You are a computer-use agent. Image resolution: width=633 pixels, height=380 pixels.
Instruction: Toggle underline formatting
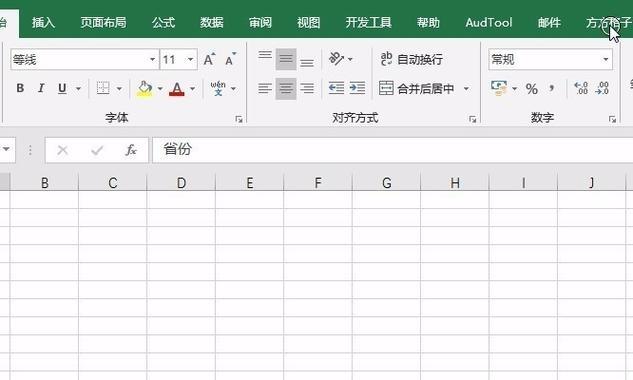[62, 88]
